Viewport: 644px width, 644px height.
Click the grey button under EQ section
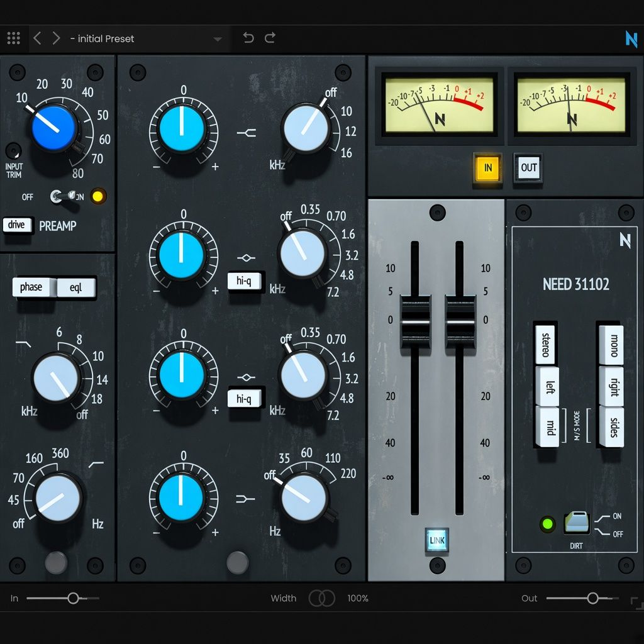point(237,562)
